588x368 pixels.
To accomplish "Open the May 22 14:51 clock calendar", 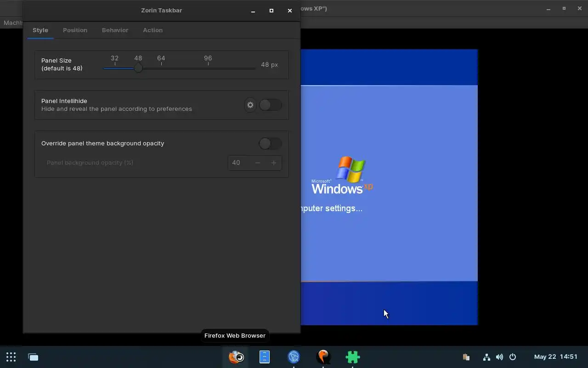I will [x=556, y=357].
